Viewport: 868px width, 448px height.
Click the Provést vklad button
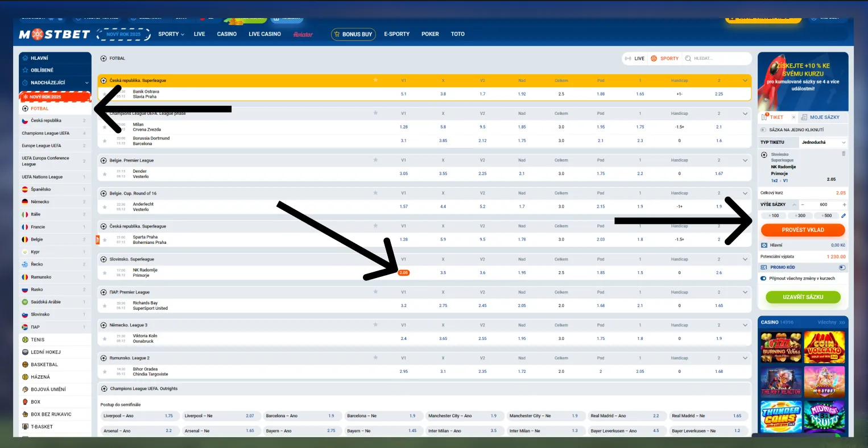click(x=803, y=230)
